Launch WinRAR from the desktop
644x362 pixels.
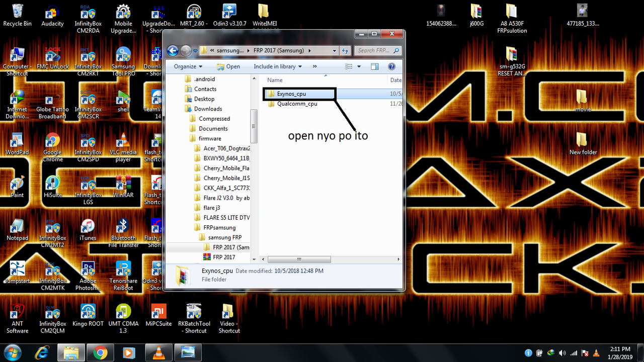click(x=123, y=187)
